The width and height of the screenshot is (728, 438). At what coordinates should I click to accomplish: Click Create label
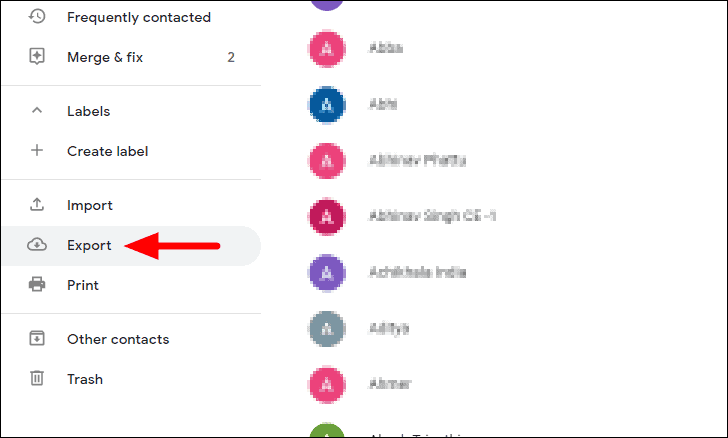(108, 151)
